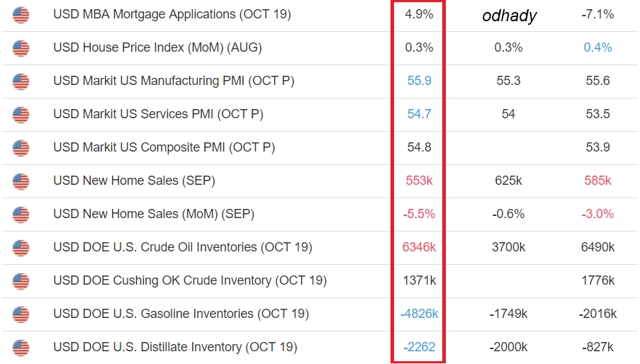Click the actual value 6346k
Image resolution: width=640 pixels, height=364 pixels.
click(x=419, y=247)
